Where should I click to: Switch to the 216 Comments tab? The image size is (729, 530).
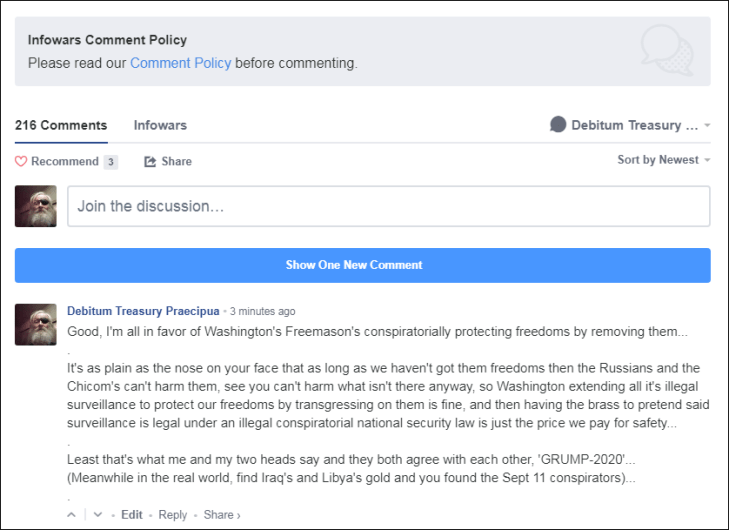click(61, 126)
